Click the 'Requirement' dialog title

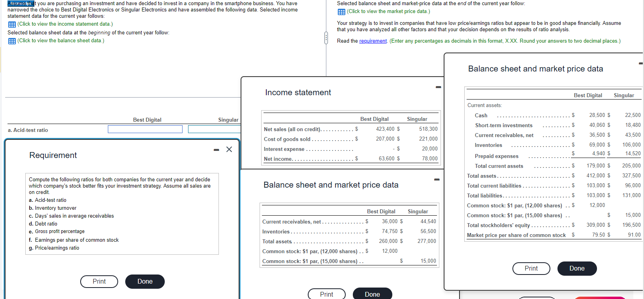(x=53, y=155)
